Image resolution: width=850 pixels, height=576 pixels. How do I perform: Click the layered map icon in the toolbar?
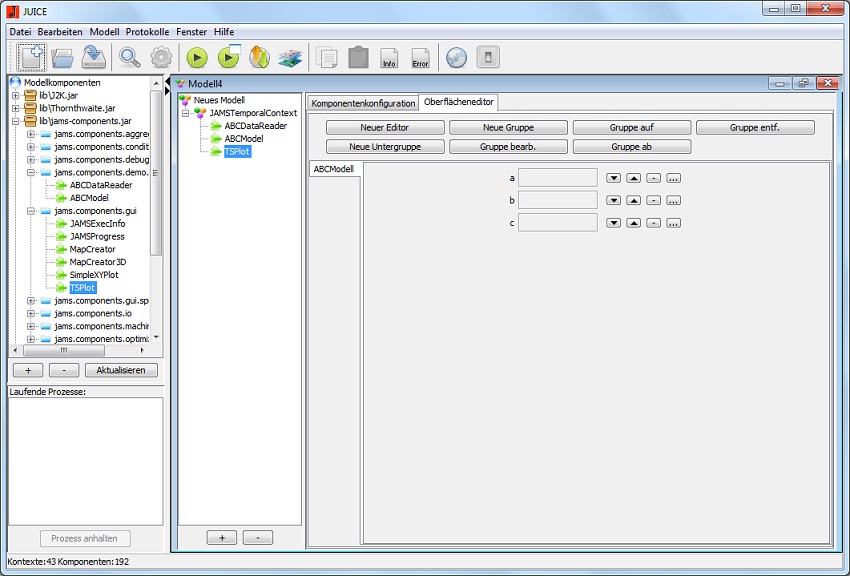point(290,58)
